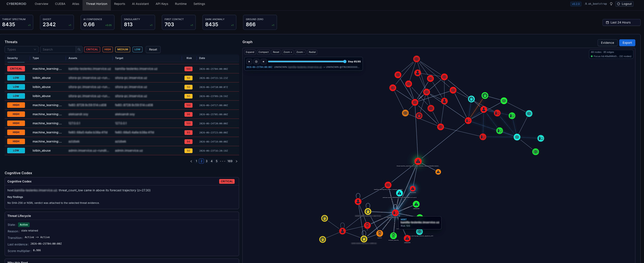Click the graph Compact button
Viewport: 644px width, 263px height.
point(263,52)
